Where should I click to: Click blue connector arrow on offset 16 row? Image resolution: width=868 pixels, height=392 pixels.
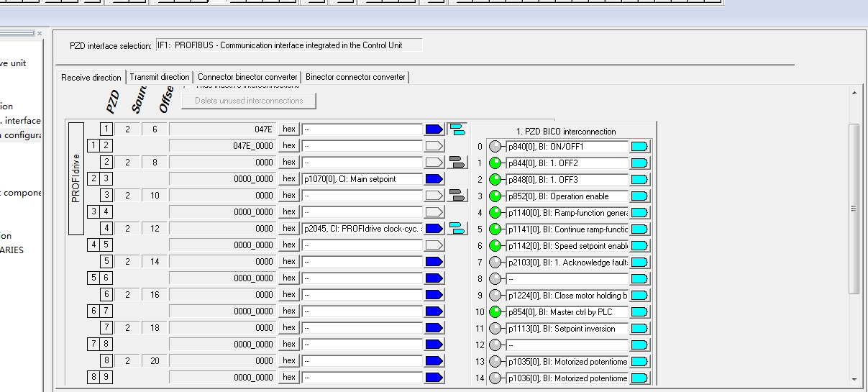pyautogui.click(x=434, y=294)
